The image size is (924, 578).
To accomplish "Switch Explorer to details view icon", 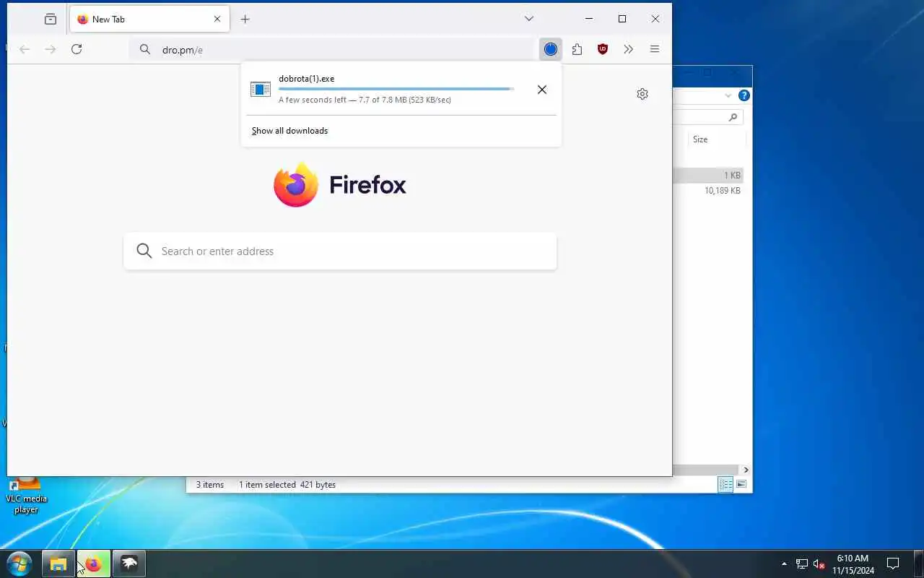I will pos(725,485).
